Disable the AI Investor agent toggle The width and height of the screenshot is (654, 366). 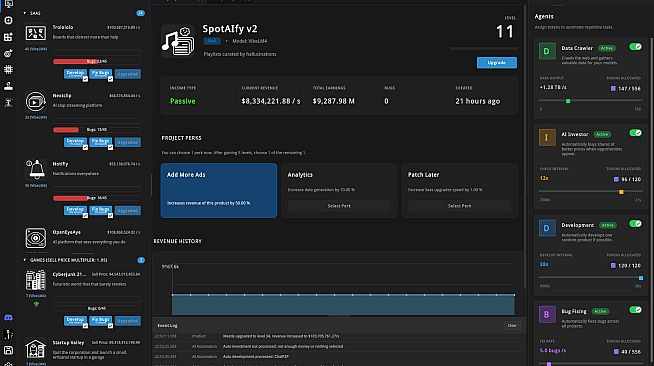(x=635, y=133)
